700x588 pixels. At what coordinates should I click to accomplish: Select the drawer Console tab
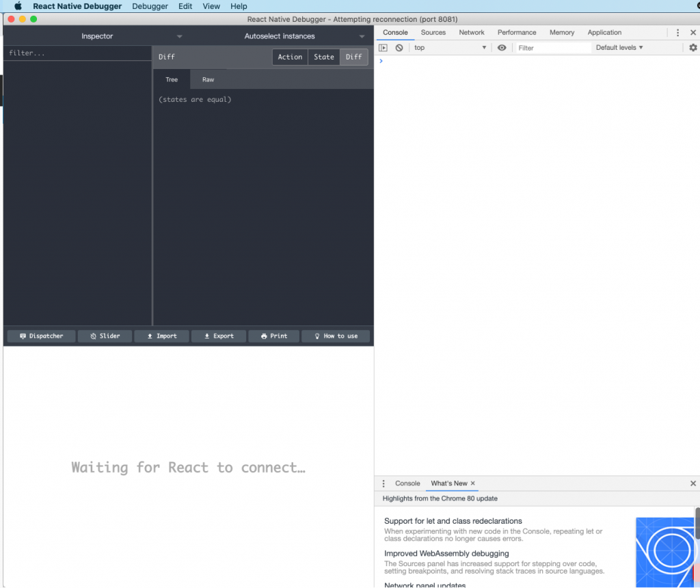tap(407, 483)
